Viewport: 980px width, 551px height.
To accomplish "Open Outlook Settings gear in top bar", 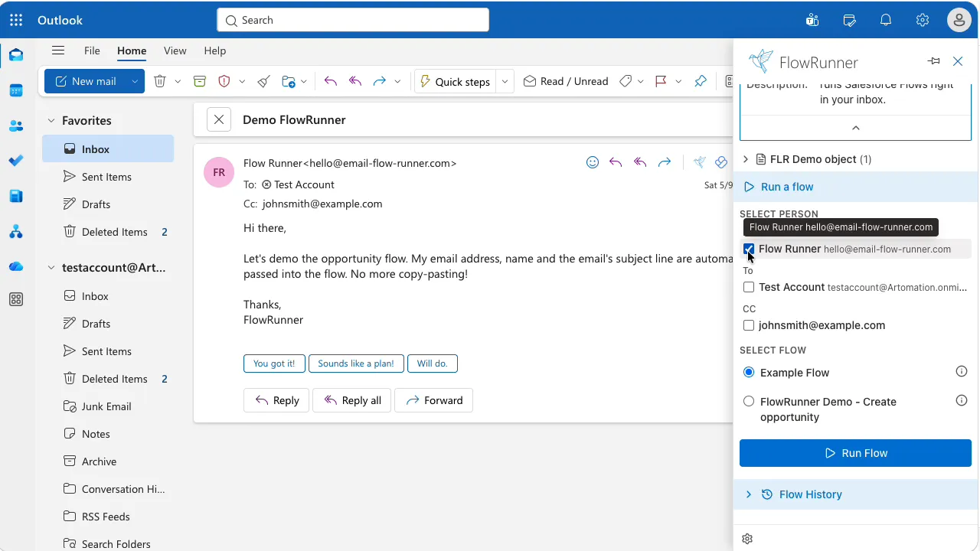I will click(923, 20).
